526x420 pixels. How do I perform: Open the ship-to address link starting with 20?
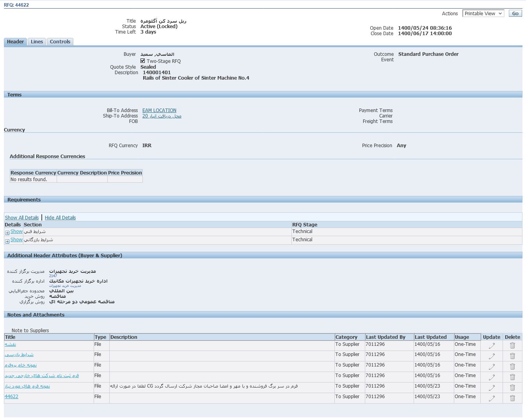click(162, 116)
